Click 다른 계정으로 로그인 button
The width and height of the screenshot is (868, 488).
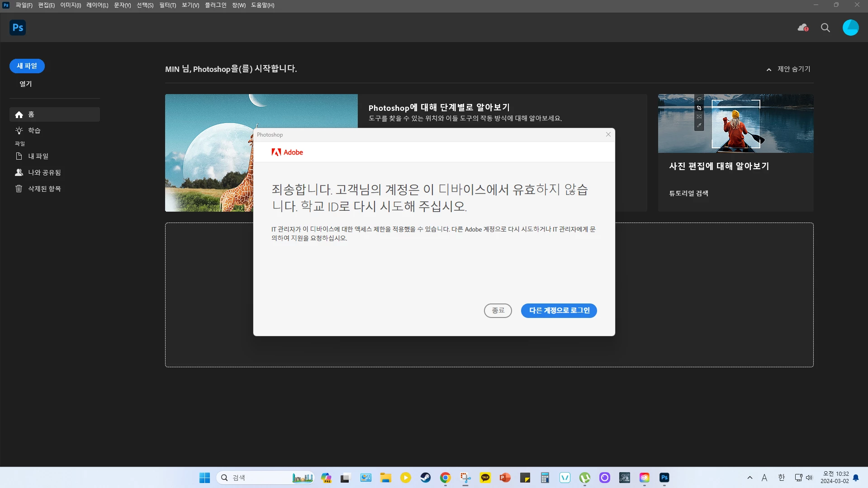point(559,311)
